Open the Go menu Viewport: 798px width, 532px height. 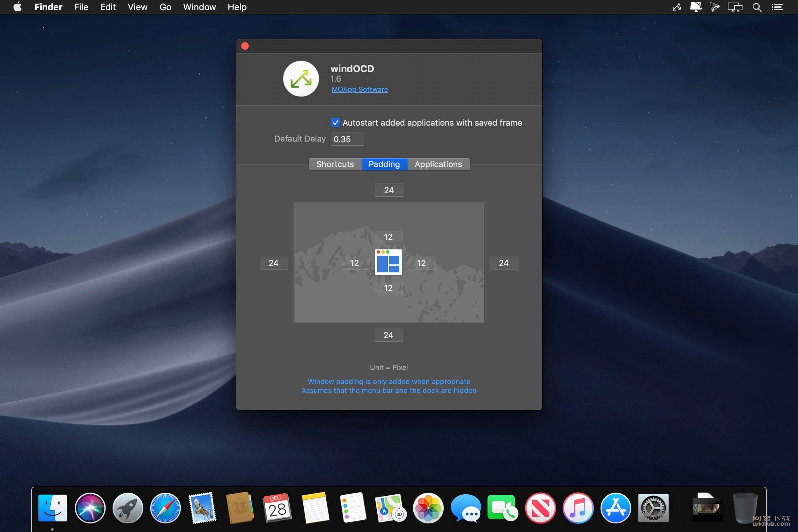point(165,7)
